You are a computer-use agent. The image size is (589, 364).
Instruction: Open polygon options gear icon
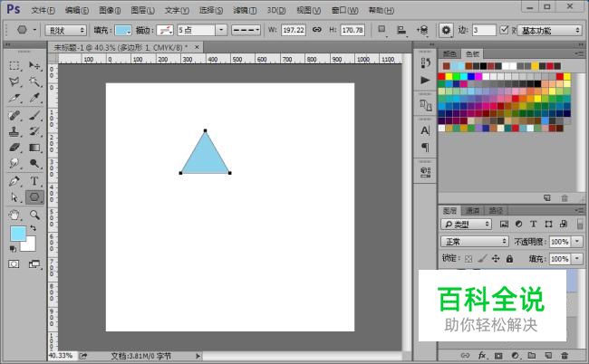click(446, 30)
